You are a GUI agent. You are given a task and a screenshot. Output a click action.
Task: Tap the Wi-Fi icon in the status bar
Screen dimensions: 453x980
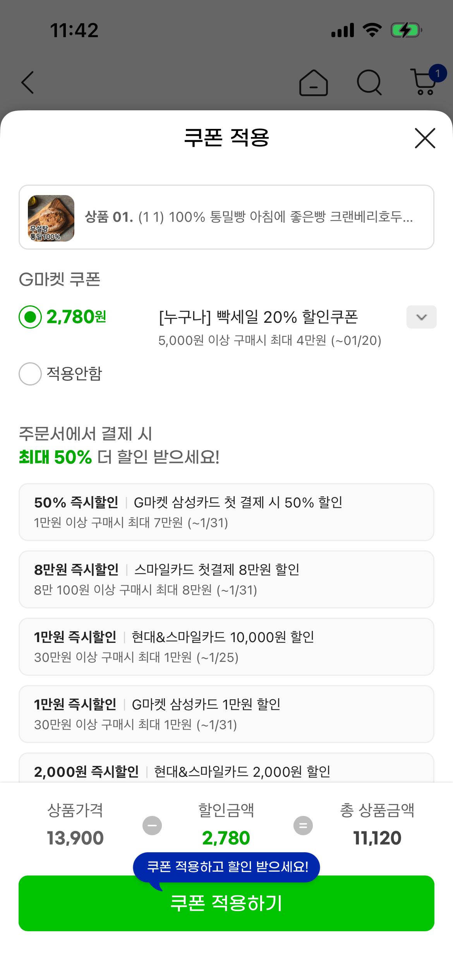(371, 29)
